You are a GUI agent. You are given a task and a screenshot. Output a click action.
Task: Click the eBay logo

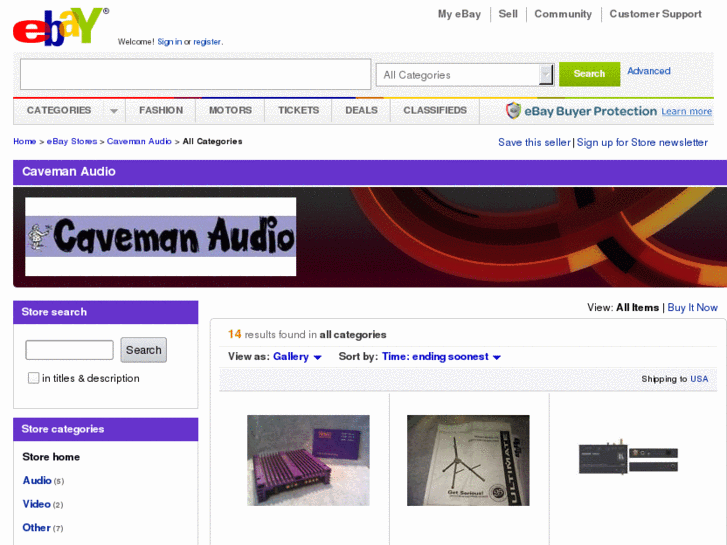(60, 26)
